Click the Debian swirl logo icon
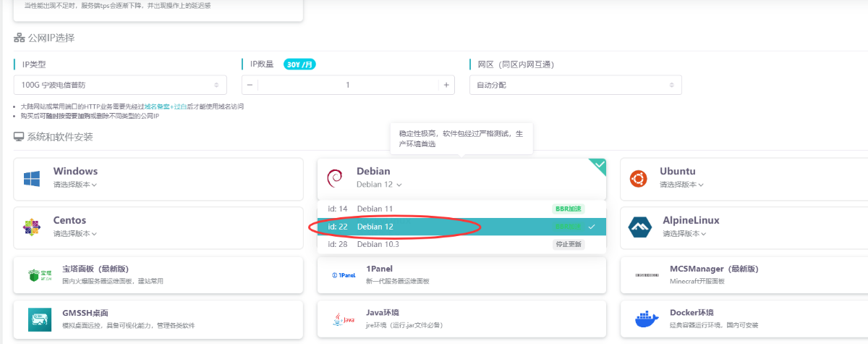The height and width of the screenshot is (344, 868). pyautogui.click(x=335, y=178)
